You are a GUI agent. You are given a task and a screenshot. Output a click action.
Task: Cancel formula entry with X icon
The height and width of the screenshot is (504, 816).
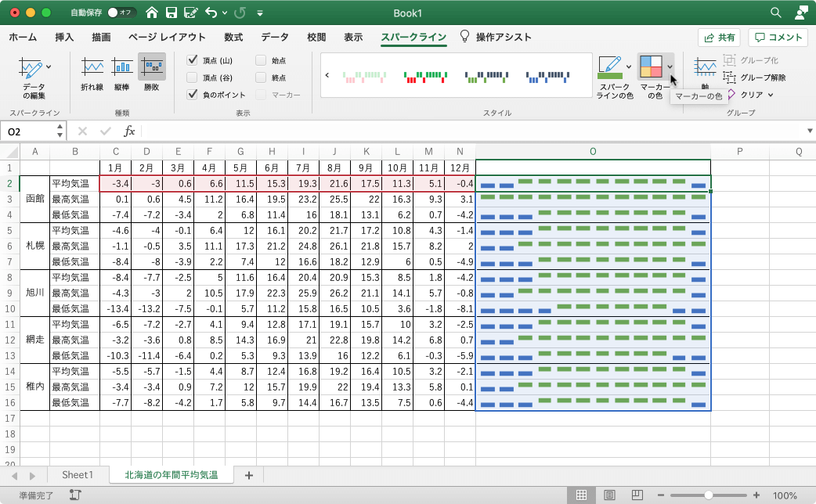tap(82, 131)
